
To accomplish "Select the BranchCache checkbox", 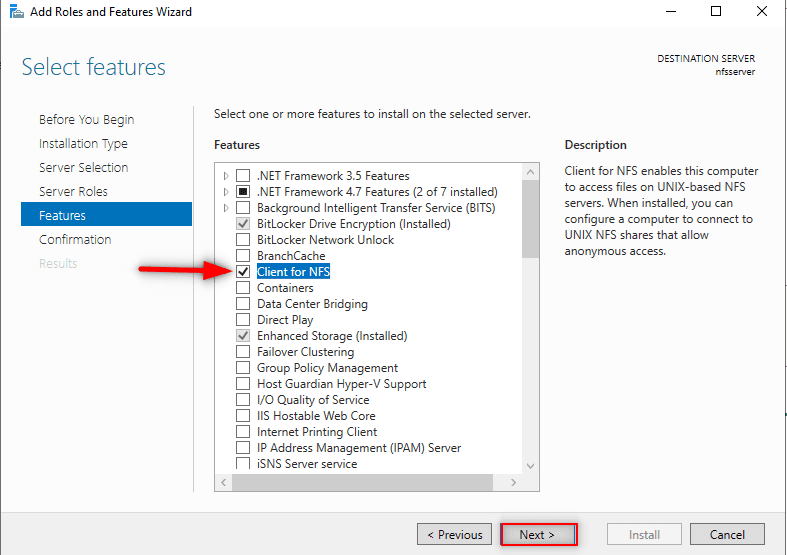I will (243, 256).
